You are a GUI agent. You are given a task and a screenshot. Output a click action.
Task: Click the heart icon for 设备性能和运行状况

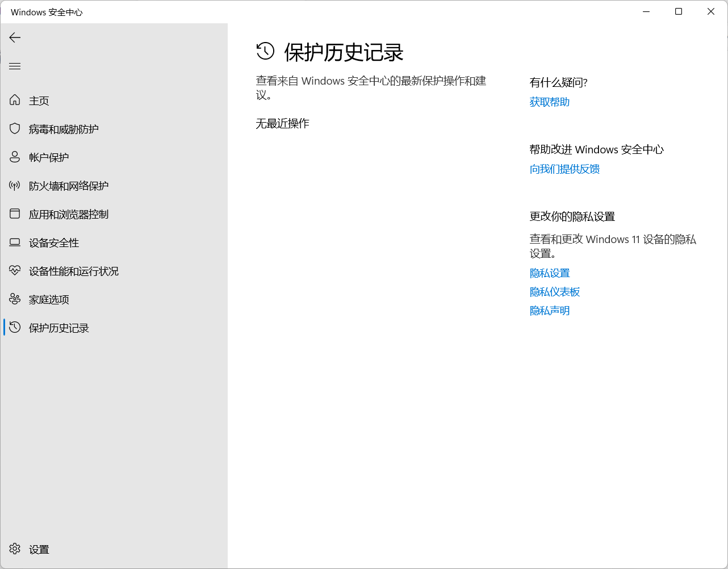point(15,271)
